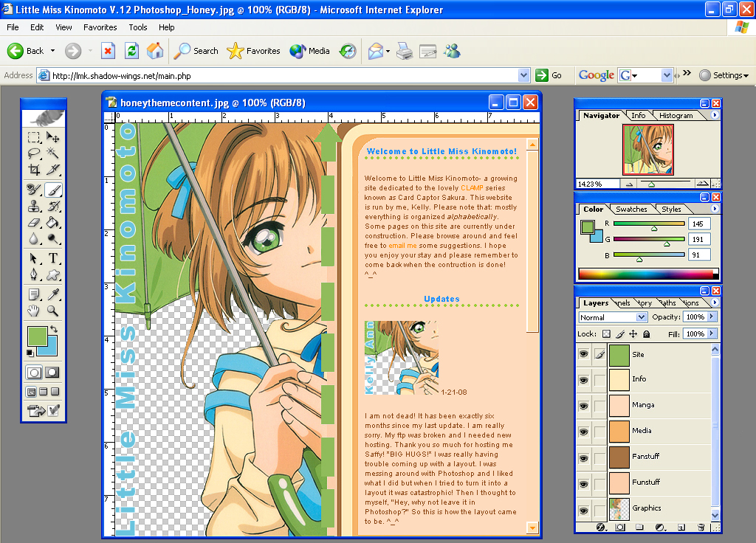Select the Move tool

52,138
